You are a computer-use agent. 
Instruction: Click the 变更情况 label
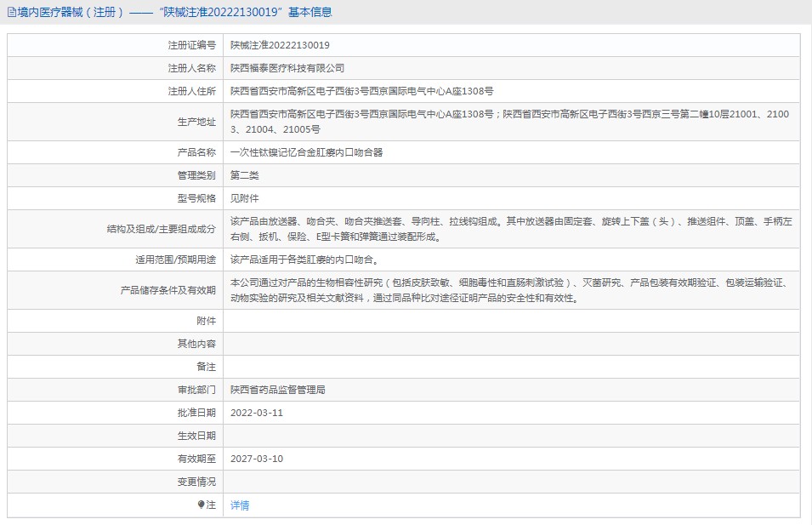[196, 482]
